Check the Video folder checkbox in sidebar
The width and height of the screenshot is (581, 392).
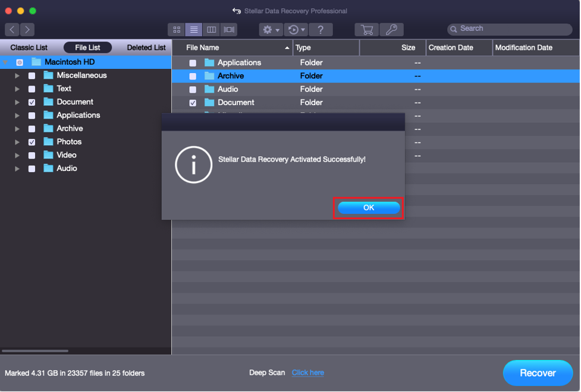[x=32, y=156]
